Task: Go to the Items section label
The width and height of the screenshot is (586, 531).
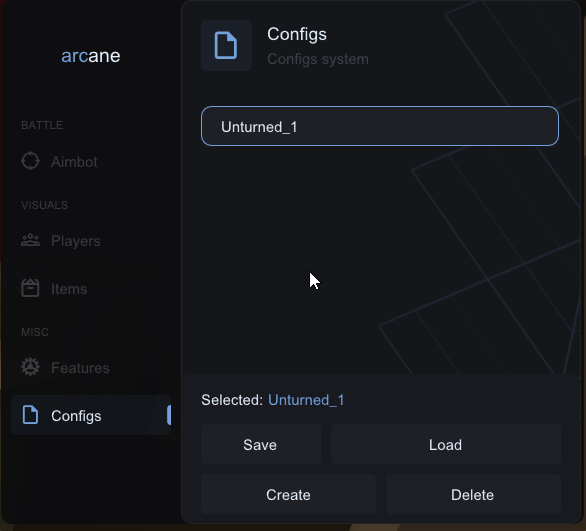Action: coord(69,289)
